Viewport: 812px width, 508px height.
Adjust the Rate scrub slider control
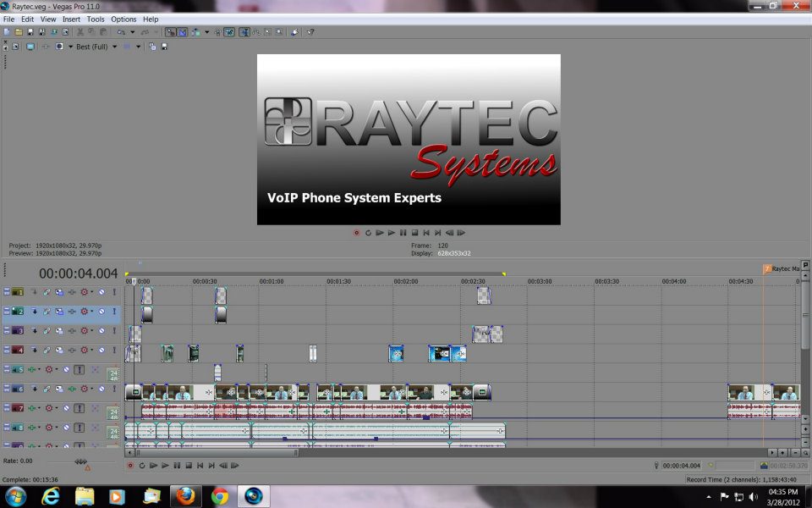(x=80, y=461)
